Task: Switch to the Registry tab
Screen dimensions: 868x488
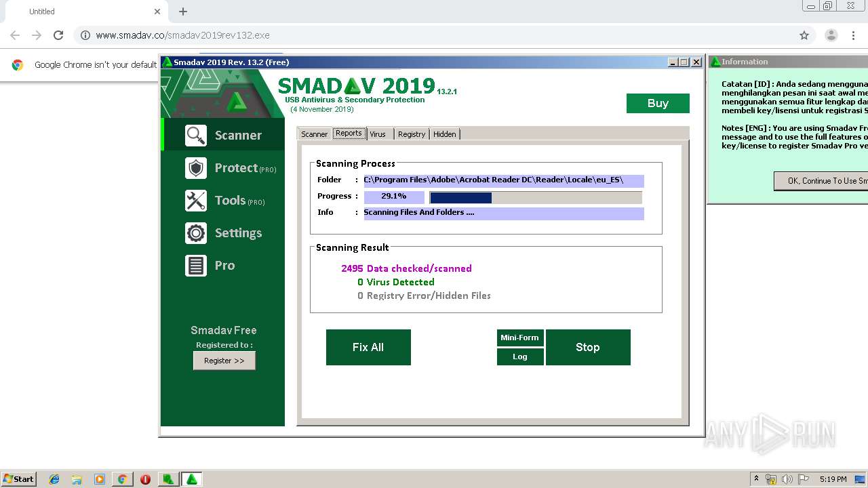Action: pos(411,134)
